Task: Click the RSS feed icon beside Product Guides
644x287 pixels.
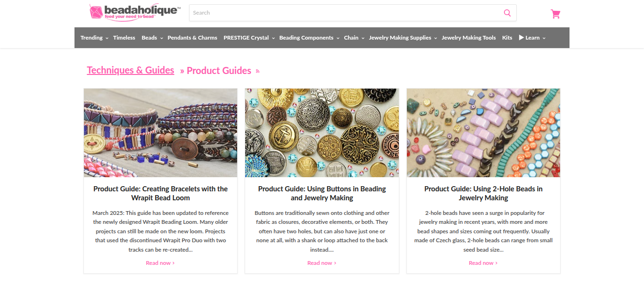Action: tap(257, 72)
